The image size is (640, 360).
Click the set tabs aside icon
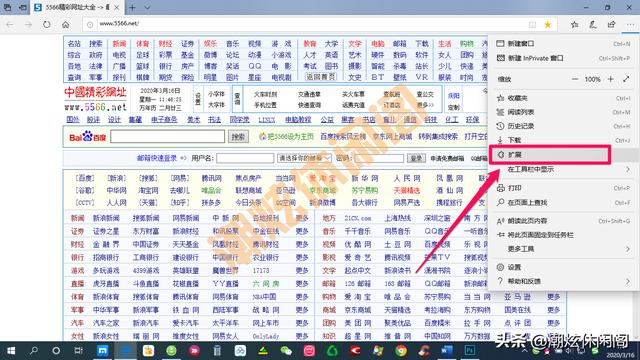pos(24,7)
